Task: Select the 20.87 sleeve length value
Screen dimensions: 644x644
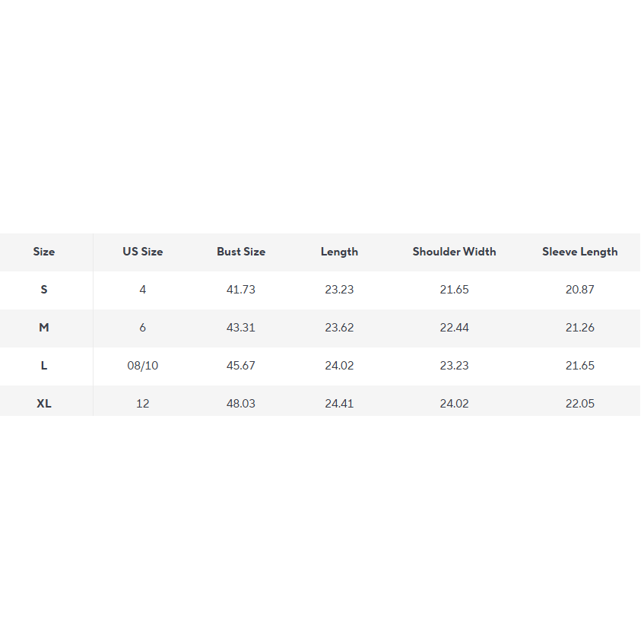Action: point(579,290)
